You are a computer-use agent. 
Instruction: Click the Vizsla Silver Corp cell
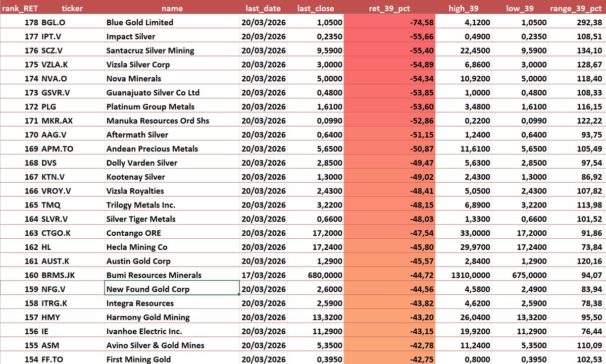172,65
